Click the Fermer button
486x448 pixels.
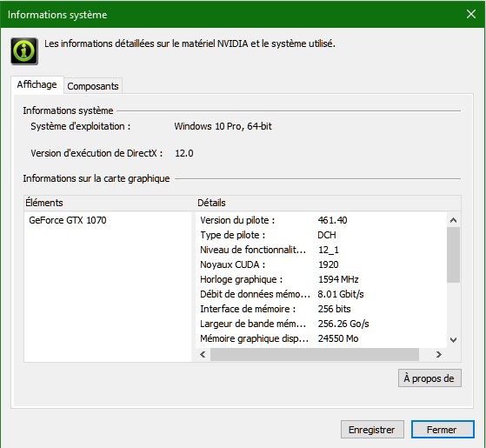[443, 430]
